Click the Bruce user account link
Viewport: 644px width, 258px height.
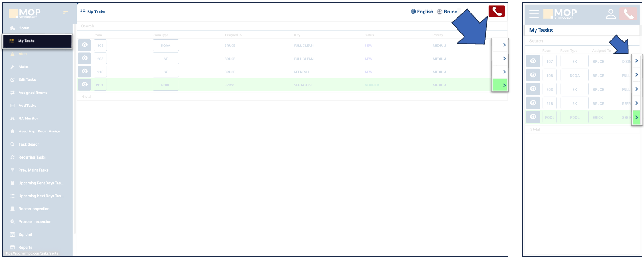coord(447,12)
